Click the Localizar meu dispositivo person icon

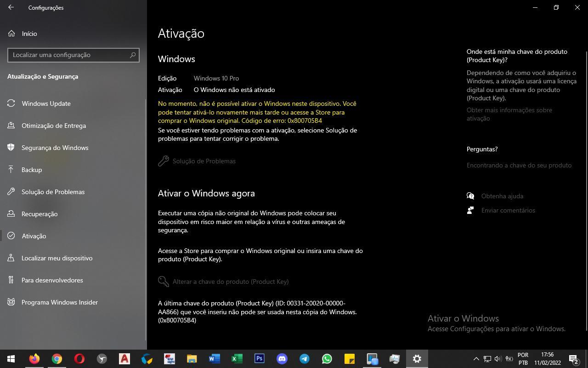click(11, 258)
